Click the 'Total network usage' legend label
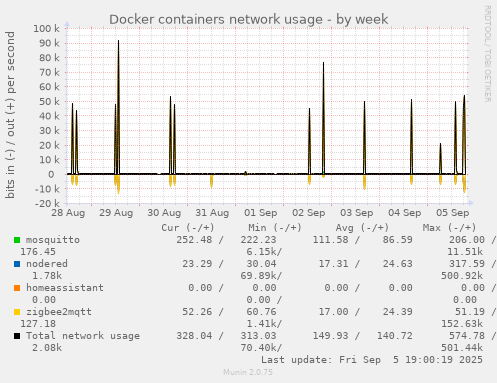497x383 pixels. tap(83, 336)
